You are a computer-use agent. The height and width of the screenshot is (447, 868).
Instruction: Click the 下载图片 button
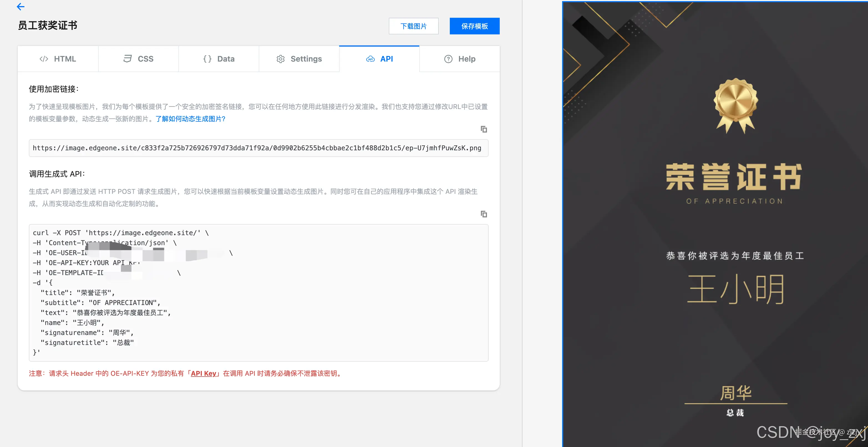pos(413,26)
